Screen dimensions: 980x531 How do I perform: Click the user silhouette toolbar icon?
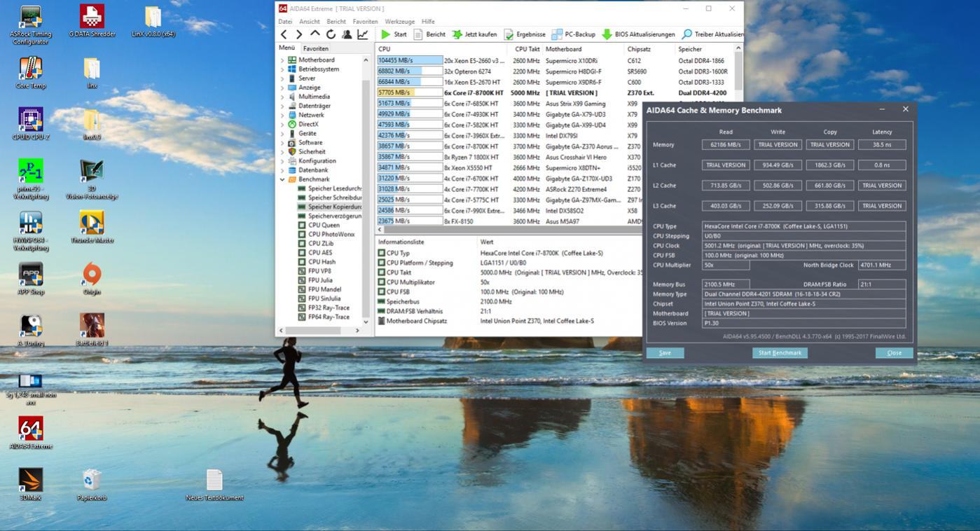(347, 34)
